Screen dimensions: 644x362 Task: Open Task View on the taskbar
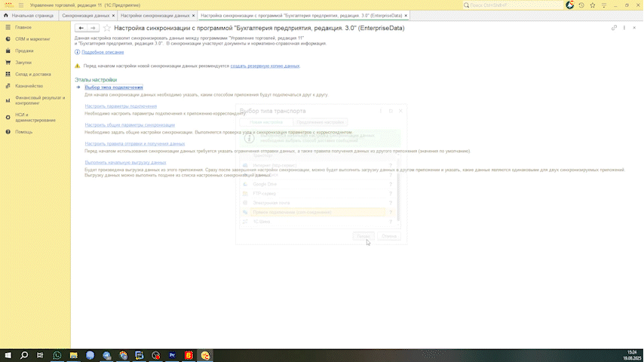click(40, 355)
